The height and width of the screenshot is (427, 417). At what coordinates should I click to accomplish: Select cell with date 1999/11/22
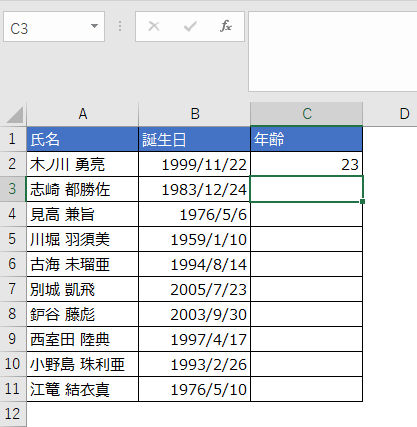[195, 164]
